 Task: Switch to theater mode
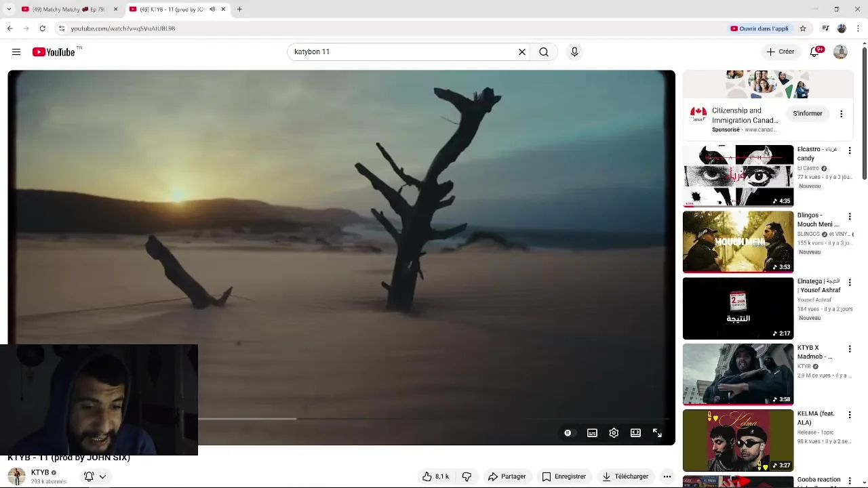click(x=635, y=433)
